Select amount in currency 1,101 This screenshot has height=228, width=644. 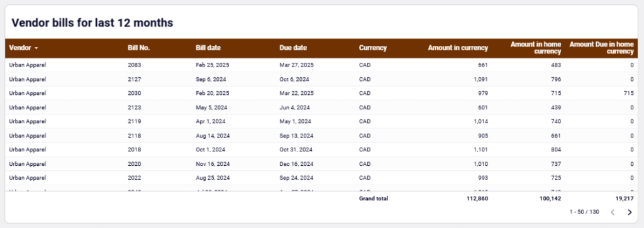pos(481,149)
